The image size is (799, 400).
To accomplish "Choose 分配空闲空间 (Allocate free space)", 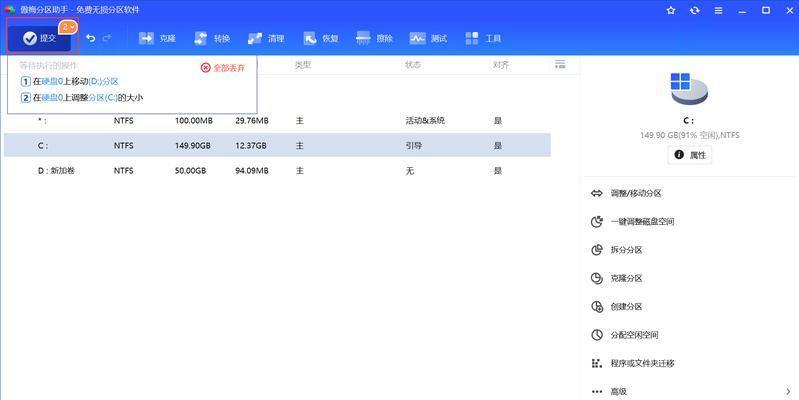I will [x=624, y=335].
